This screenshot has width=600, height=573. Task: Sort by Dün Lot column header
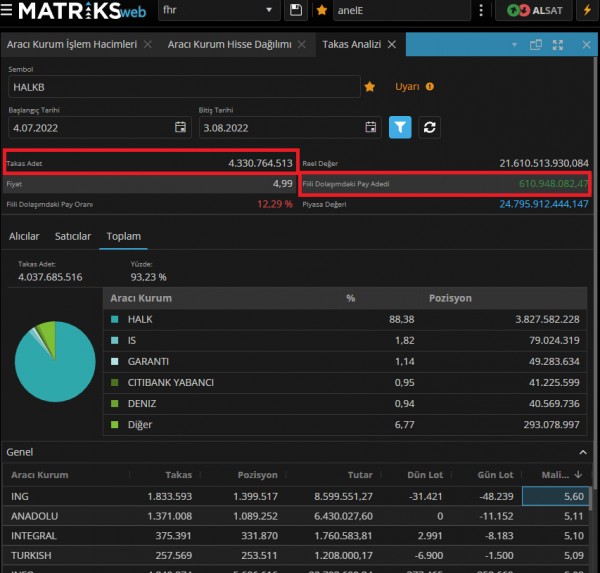click(425, 475)
